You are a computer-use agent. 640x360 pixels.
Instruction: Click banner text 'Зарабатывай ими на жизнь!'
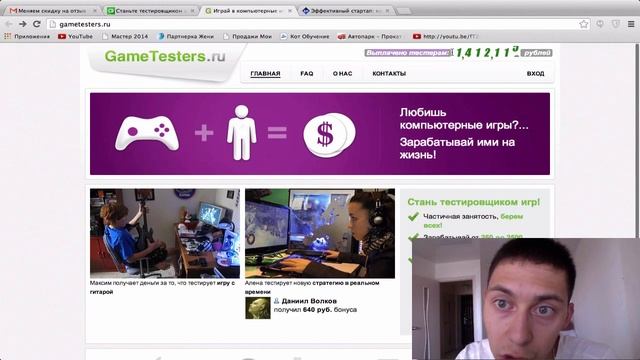click(x=457, y=149)
